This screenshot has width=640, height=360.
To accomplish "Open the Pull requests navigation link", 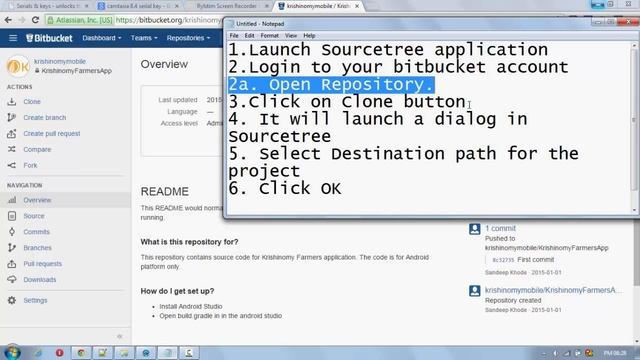I will [42, 264].
